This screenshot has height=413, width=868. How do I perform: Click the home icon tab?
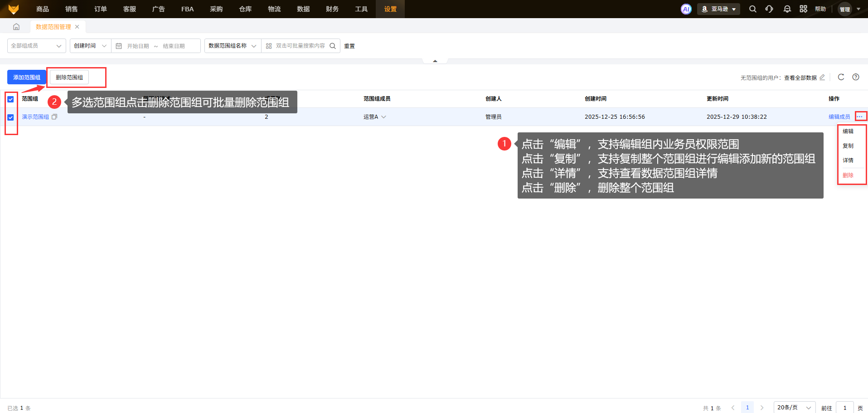click(x=16, y=27)
